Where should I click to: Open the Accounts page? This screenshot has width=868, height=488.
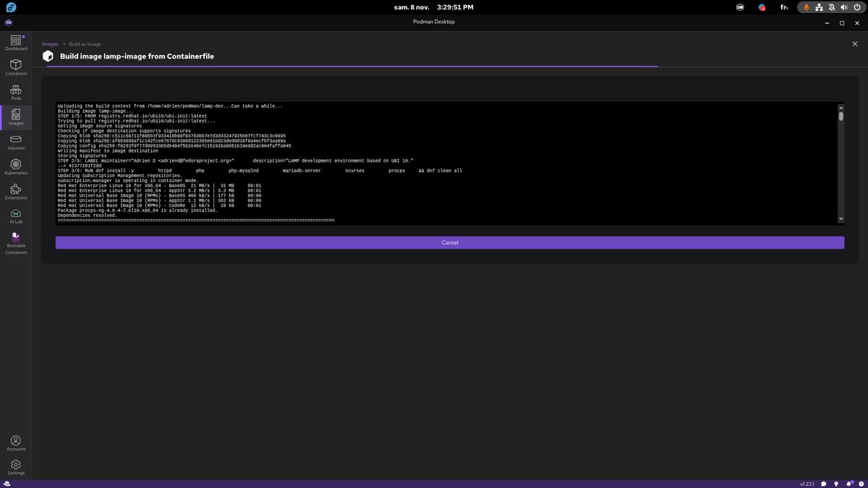coord(16,443)
